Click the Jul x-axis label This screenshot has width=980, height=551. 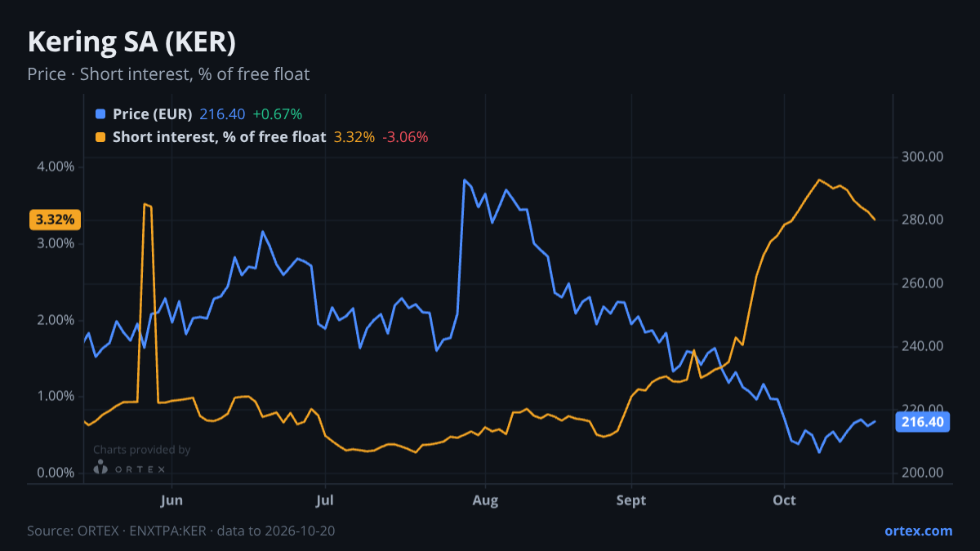click(325, 499)
